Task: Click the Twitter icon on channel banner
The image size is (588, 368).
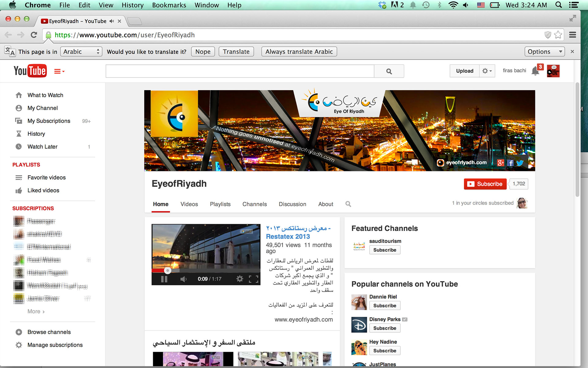Action: coord(520,163)
